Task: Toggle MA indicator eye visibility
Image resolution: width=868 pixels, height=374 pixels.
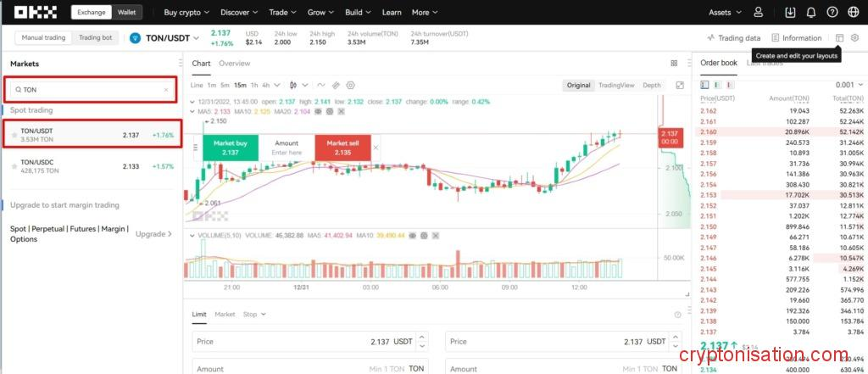Action: pos(319,111)
